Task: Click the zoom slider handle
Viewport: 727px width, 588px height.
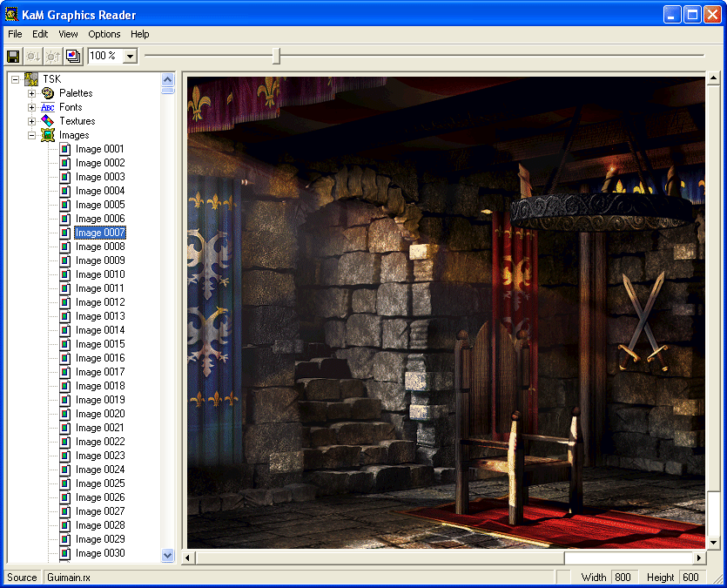Action: pos(276,56)
